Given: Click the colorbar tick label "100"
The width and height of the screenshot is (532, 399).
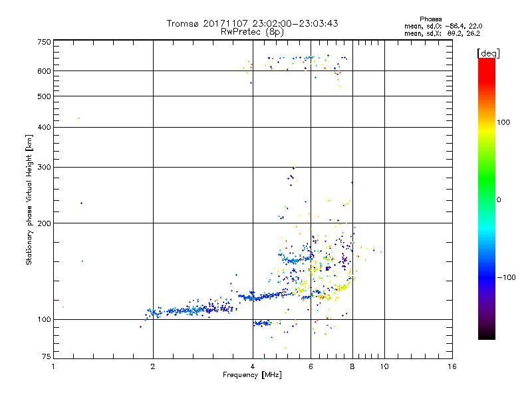Looking at the screenshot, I should tap(503, 122).
